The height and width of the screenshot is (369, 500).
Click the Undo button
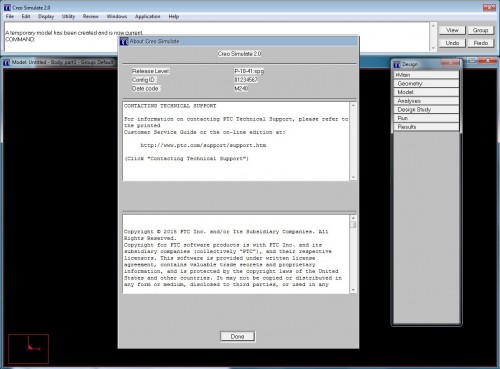click(452, 43)
